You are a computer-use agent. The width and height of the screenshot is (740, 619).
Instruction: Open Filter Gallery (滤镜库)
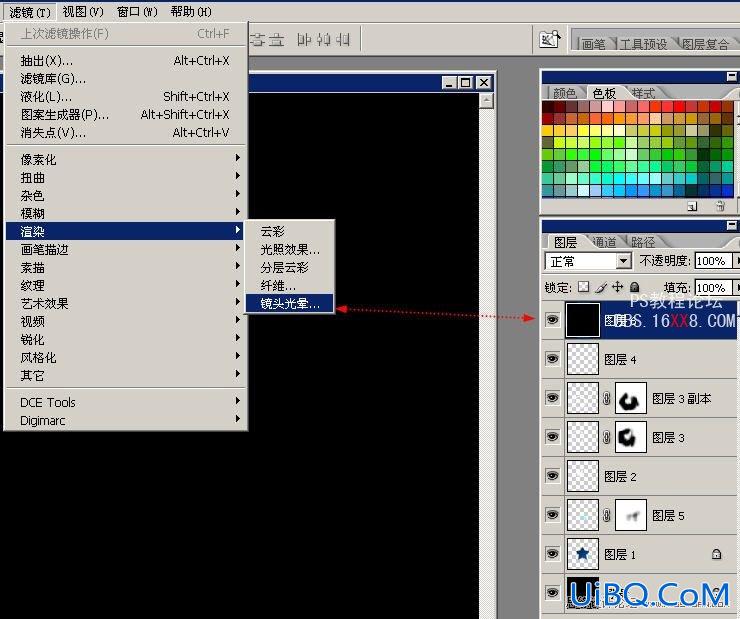pyautogui.click(x=126, y=78)
